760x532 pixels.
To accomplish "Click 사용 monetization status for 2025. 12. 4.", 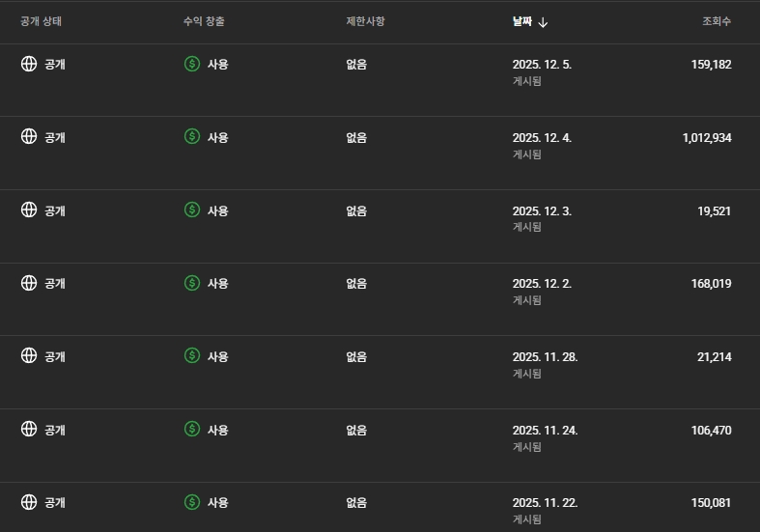I will click(217, 137).
